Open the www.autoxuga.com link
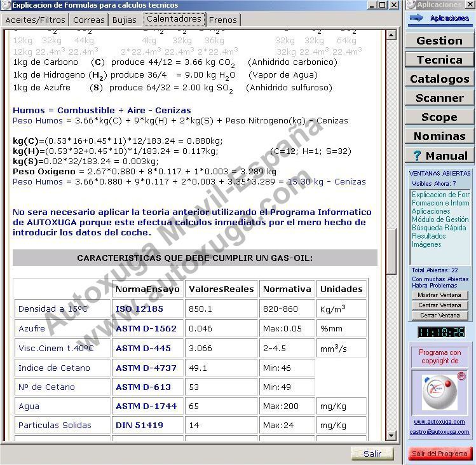Image resolution: width=476 pixels, height=465 pixels. (439, 422)
